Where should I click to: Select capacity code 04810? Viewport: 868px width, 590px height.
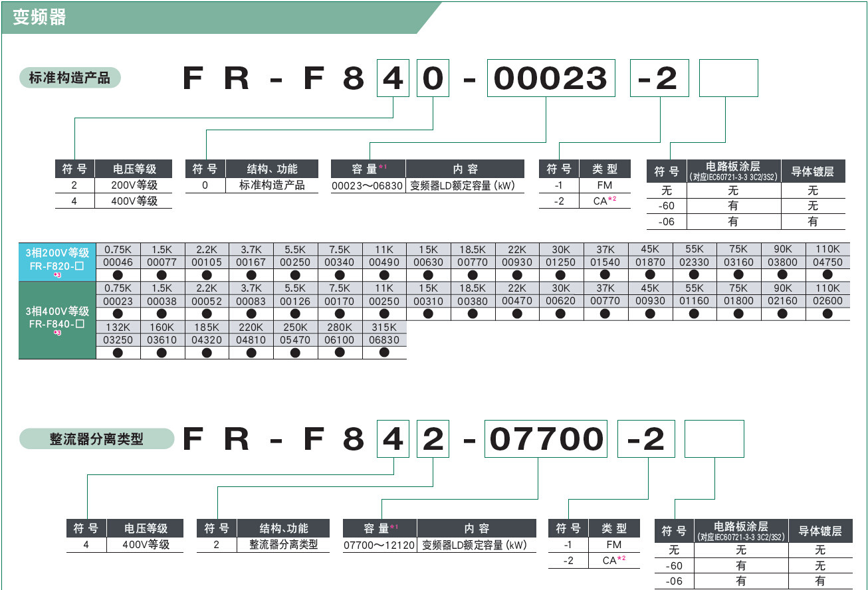point(251,340)
